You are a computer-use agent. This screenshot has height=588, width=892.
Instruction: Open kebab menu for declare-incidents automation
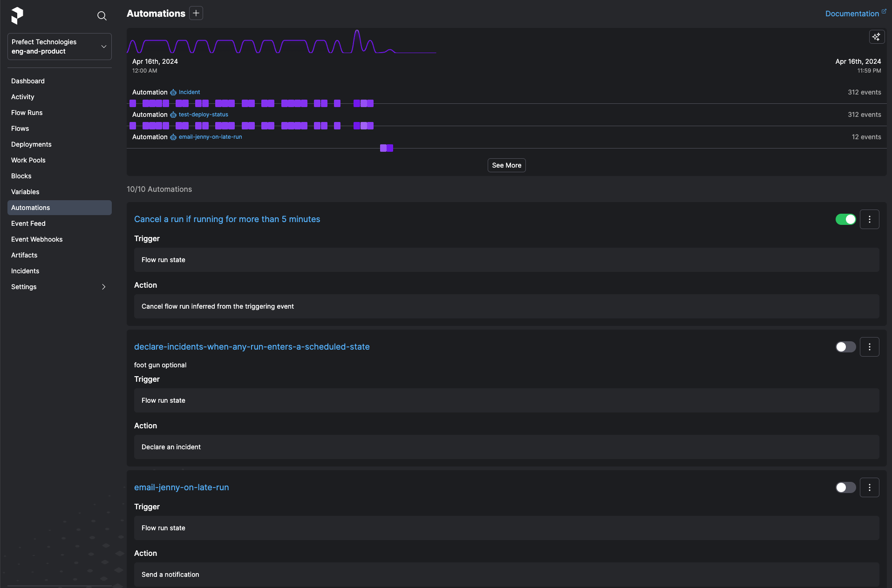coord(869,347)
